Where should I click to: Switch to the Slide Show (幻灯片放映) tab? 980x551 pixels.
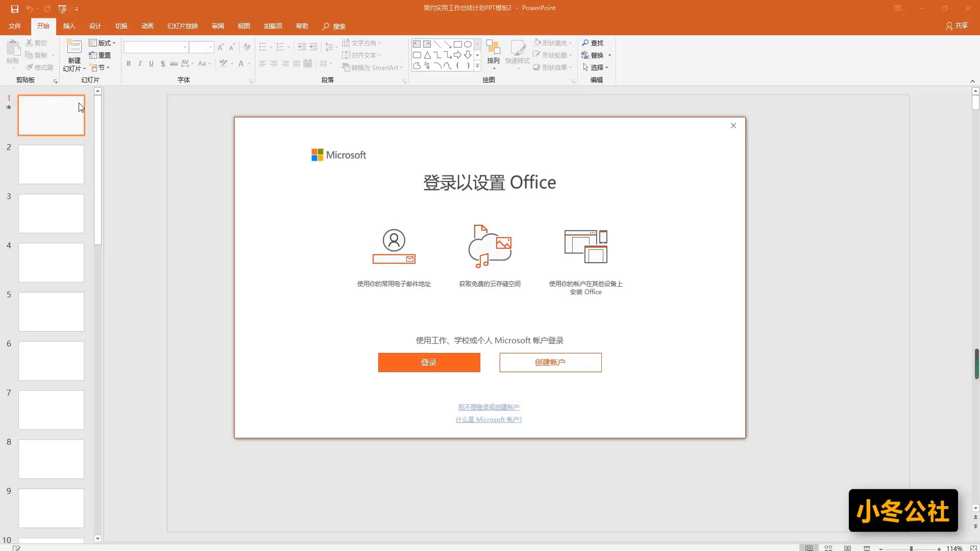click(182, 26)
